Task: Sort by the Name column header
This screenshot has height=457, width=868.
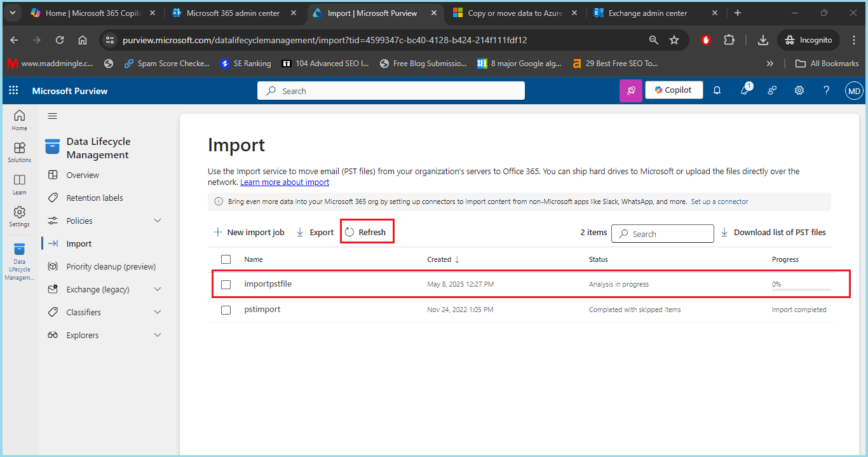Action: tap(254, 259)
